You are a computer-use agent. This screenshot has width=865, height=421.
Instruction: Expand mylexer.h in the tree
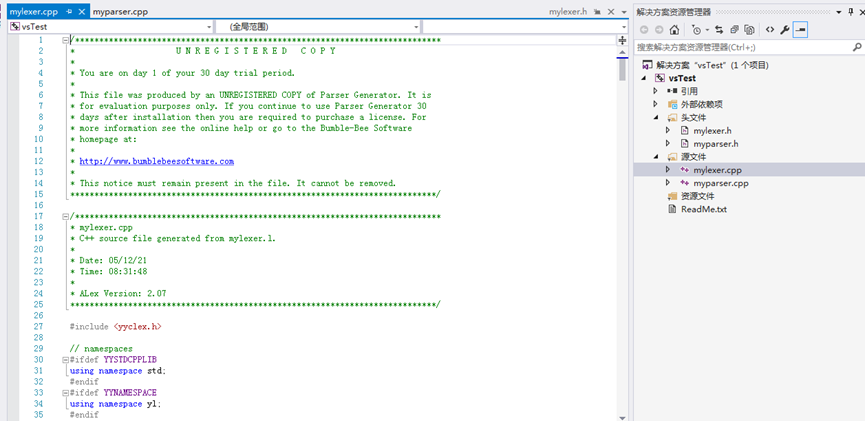click(668, 130)
